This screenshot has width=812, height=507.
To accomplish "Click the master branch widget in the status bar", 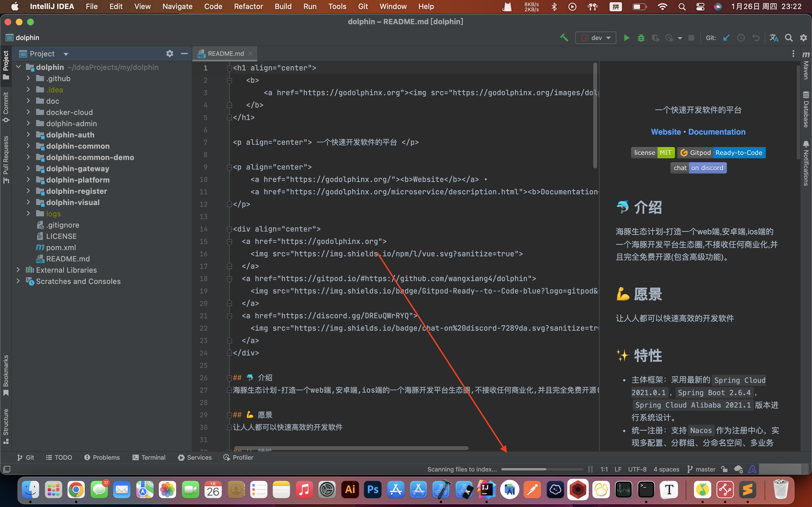I will point(701,469).
